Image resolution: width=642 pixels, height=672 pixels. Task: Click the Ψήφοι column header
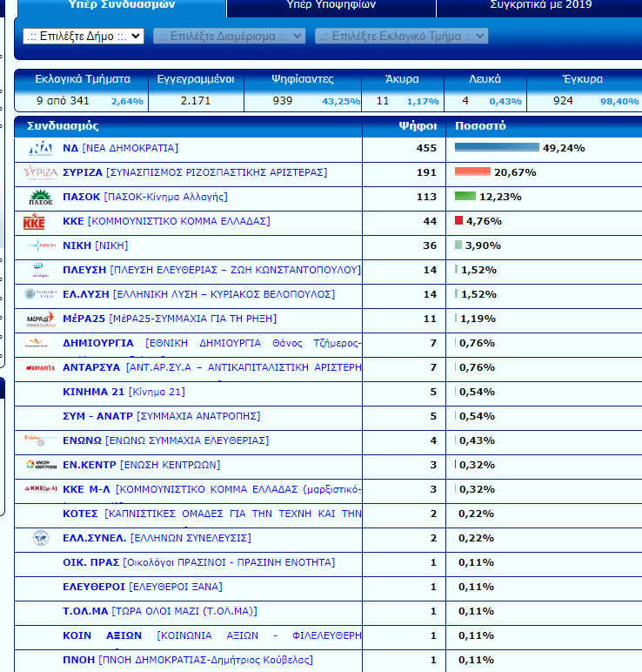pyautogui.click(x=417, y=126)
